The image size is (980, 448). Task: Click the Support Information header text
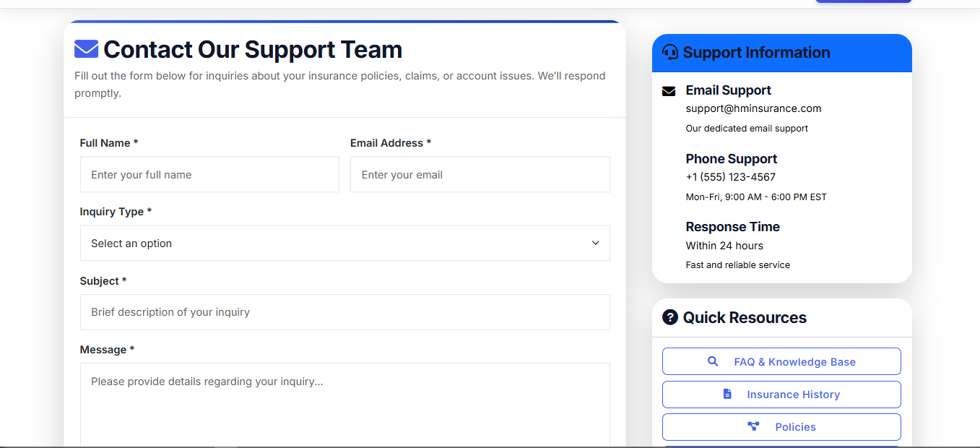point(756,52)
